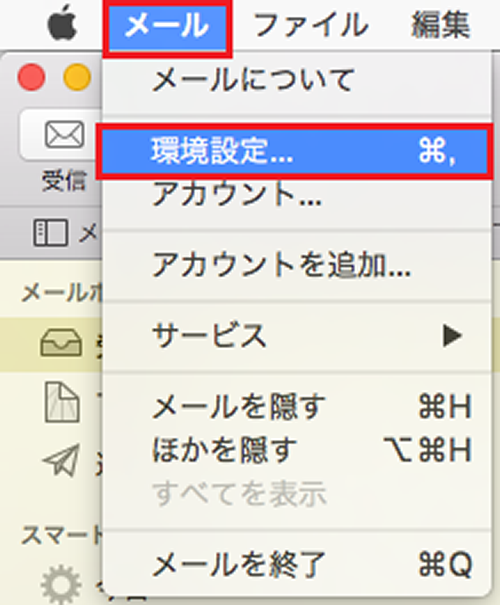Click the smart mailbox gear icon
500x605 pixels.
pyautogui.click(x=61, y=584)
